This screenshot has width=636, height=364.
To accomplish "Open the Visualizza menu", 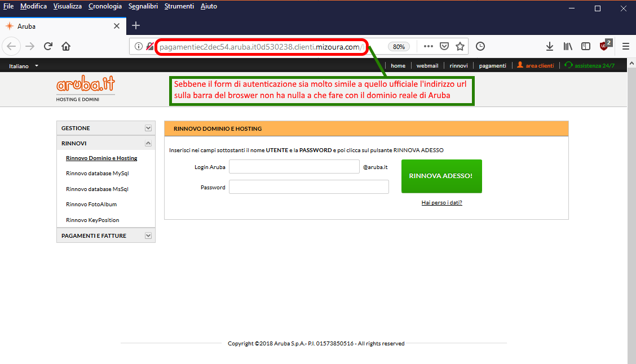I will pos(67,6).
